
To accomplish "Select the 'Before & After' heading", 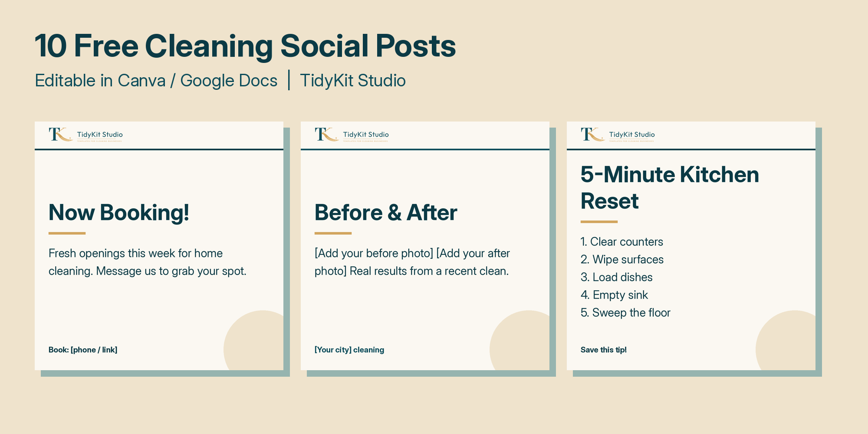I will coord(386,213).
